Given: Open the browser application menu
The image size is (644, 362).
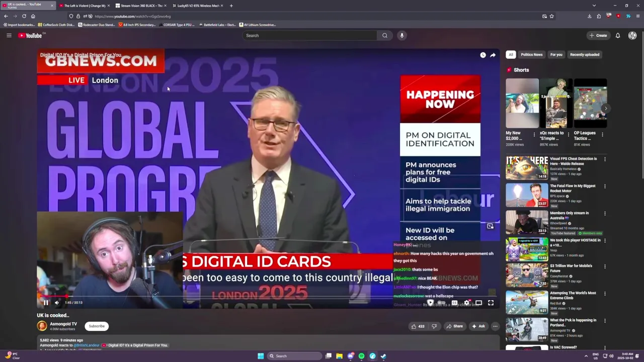Looking at the screenshot, I should coord(638,16).
